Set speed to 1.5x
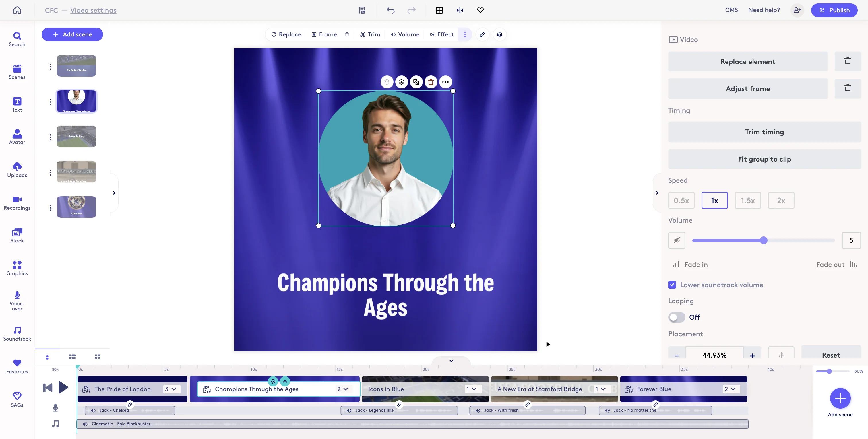 (748, 200)
